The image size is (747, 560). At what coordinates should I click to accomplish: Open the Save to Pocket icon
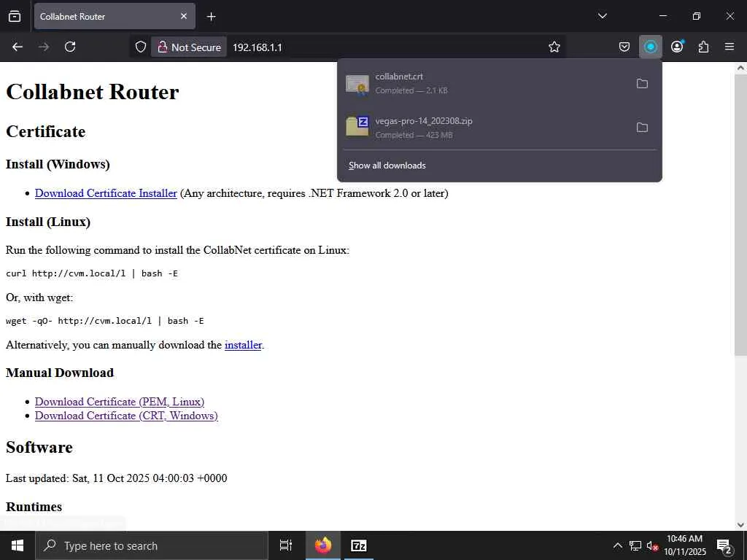[624, 47]
